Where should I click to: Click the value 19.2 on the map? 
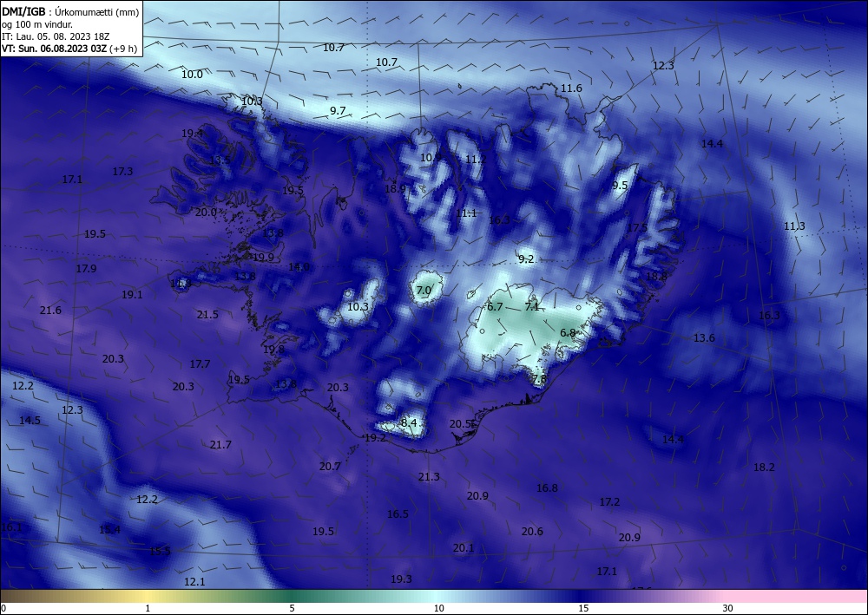pos(375,438)
